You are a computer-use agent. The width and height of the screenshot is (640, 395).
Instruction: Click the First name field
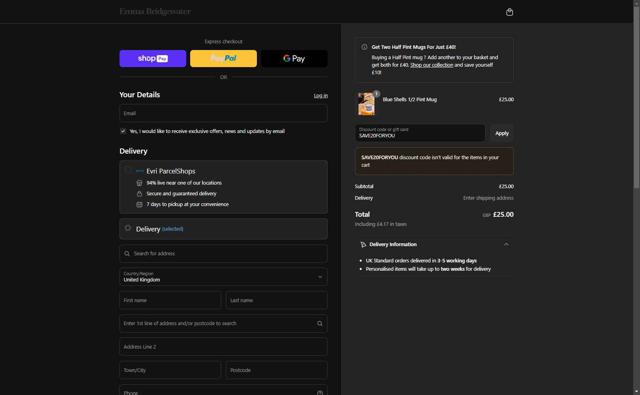[x=170, y=300]
